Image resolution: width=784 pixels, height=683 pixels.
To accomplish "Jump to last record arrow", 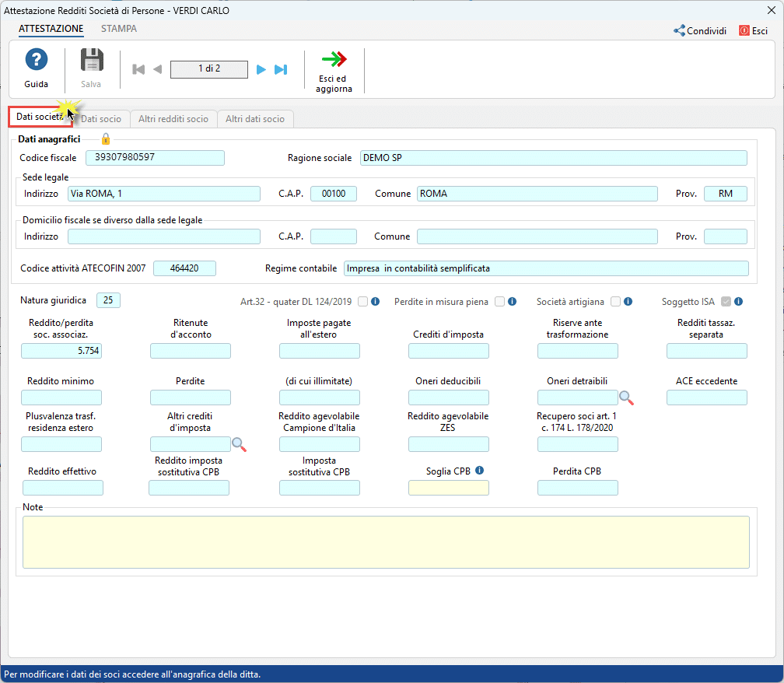I will (x=281, y=69).
